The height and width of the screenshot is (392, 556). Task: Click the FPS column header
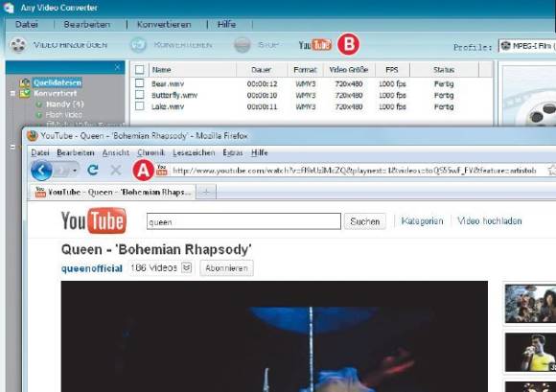[x=392, y=69]
